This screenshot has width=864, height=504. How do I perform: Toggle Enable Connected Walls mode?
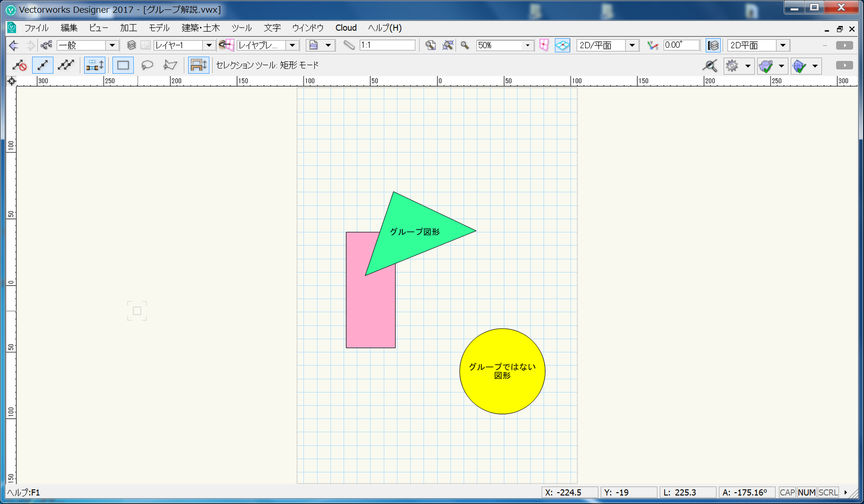tap(94, 65)
